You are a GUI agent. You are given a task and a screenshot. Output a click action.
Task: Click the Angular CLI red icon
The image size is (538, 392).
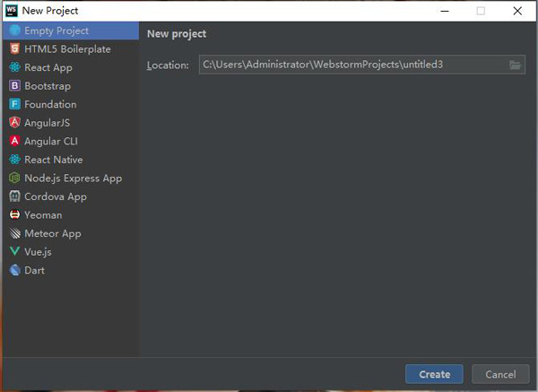point(14,141)
